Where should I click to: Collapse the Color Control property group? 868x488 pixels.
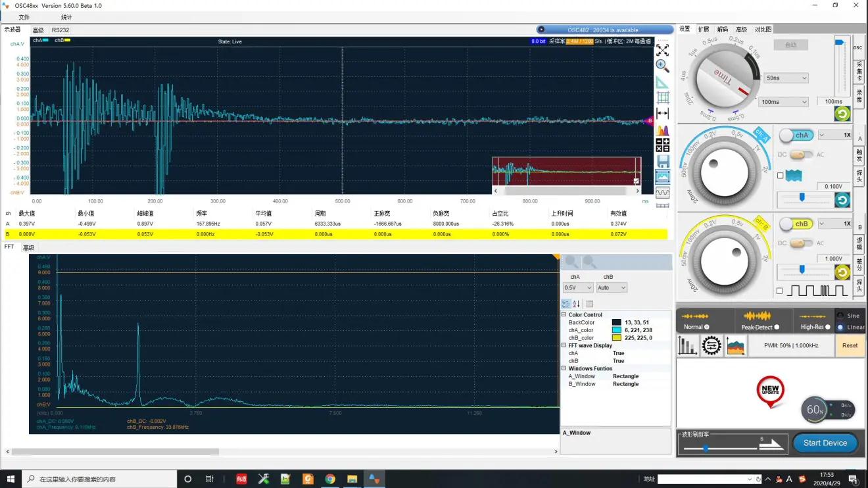point(564,315)
